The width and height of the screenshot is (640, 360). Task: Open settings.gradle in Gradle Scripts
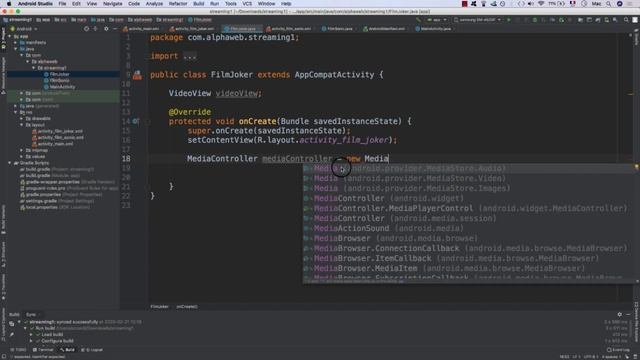(57, 201)
